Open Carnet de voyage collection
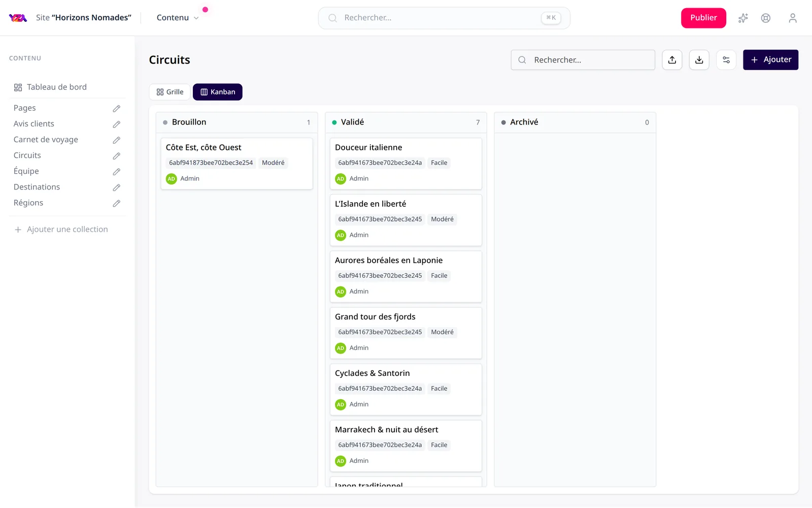Image resolution: width=812 pixels, height=508 pixels. (46, 139)
